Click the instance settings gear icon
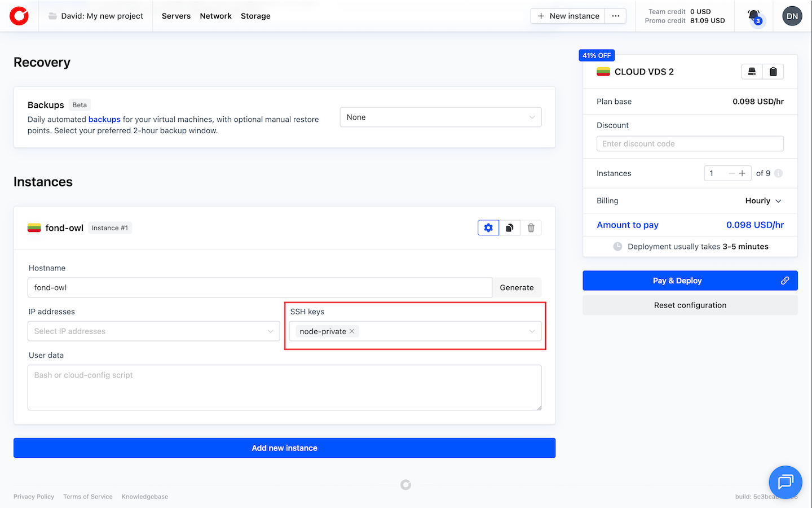The image size is (812, 508). point(488,228)
